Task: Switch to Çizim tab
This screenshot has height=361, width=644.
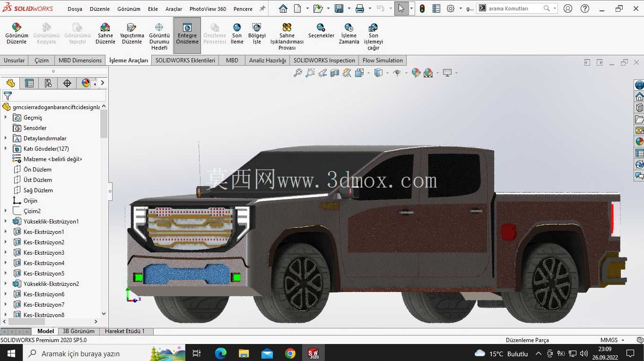Action: [x=42, y=60]
